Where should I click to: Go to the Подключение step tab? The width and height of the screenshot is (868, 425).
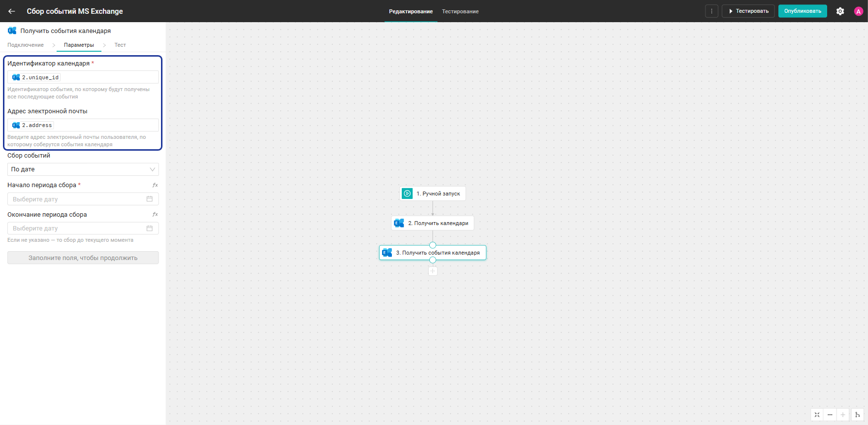coord(26,45)
